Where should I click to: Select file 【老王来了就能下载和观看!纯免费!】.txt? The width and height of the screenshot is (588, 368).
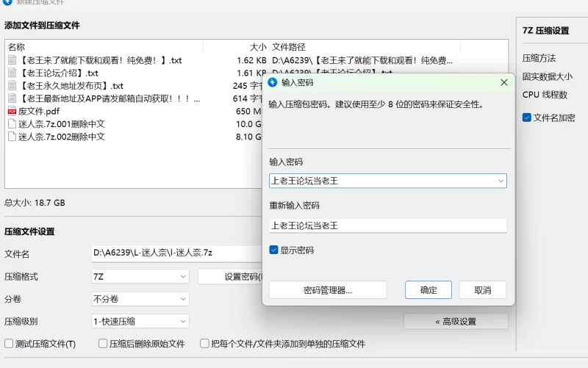[100, 60]
